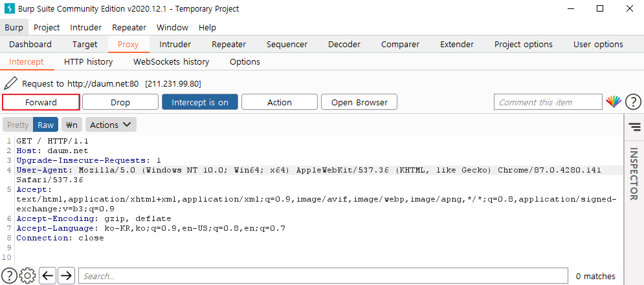Screen dimensions: 644x285
Task: Switch to the Intruder tool tab
Action: [175, 45]
